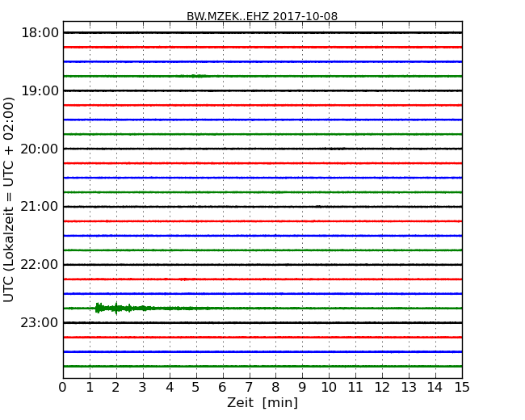525x420 pixels.
Task: Click the 22:00 y-axis tick label
Action: [40, 265]
